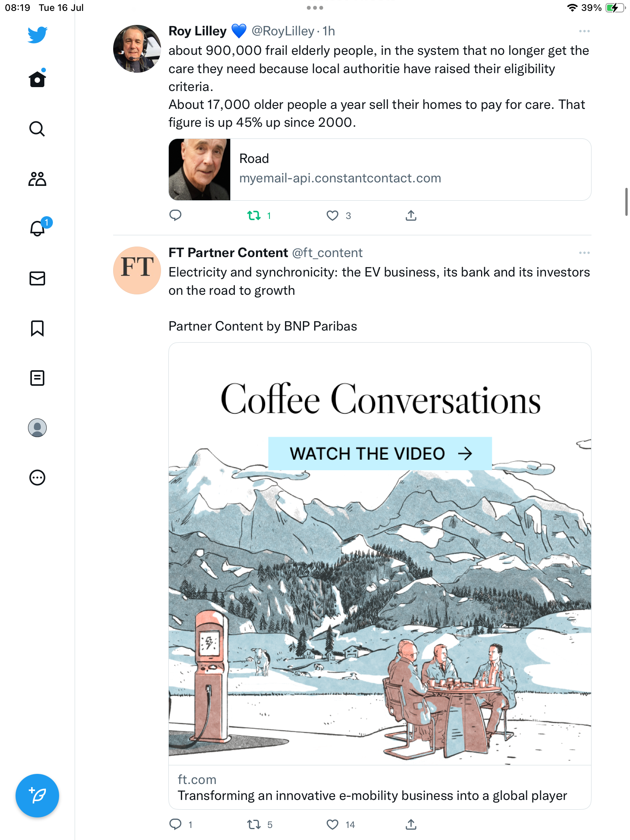Tap the Twitter bird logo

coord(37,35)
